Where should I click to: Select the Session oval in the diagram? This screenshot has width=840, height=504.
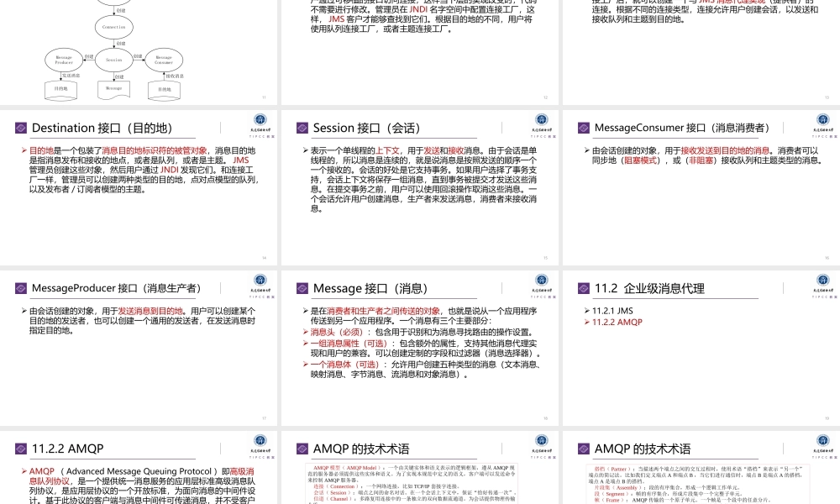click(x=113, y=60)
